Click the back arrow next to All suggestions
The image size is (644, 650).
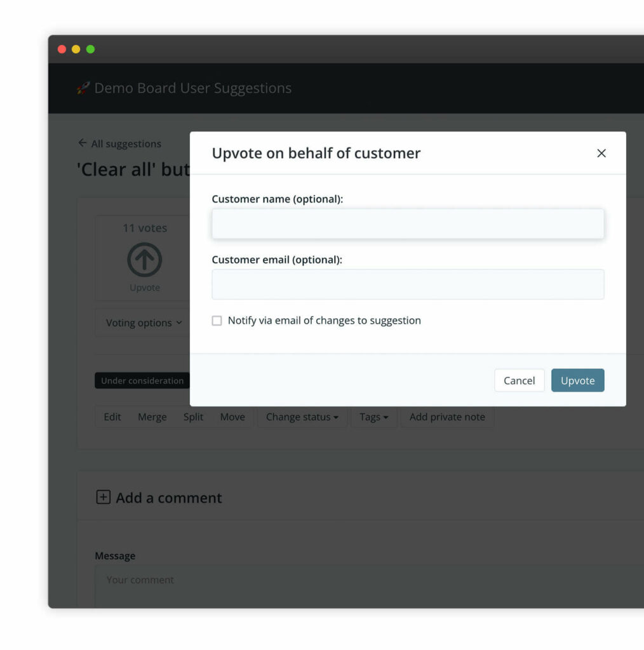(82, 143)
